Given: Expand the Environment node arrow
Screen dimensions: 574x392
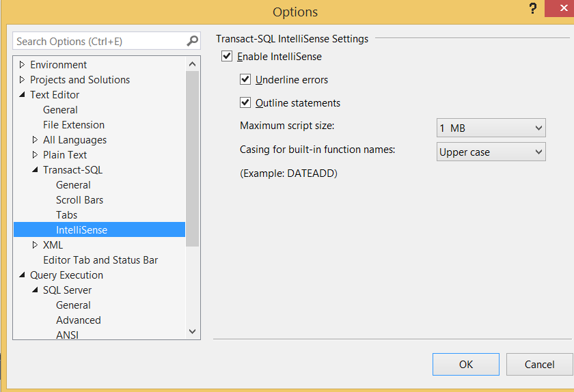Looking at the screenshot, I should click(22, 65).
